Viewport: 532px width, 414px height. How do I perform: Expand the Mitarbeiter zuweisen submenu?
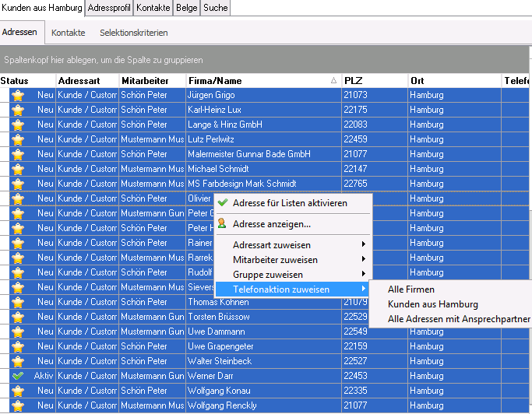pos(293,260)
